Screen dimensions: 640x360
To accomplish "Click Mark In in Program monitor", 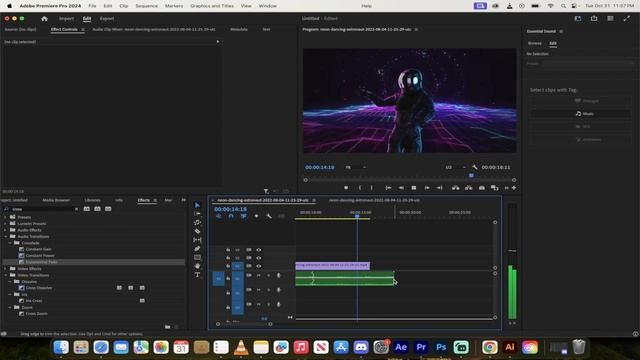I will (360, 188).
